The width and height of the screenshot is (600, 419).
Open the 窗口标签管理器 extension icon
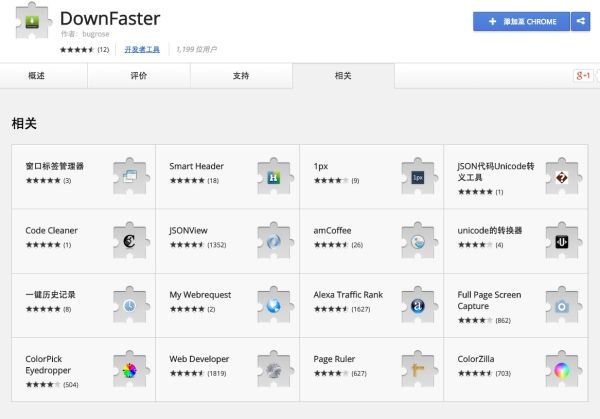pyautogui.click(x=130, y=176)
